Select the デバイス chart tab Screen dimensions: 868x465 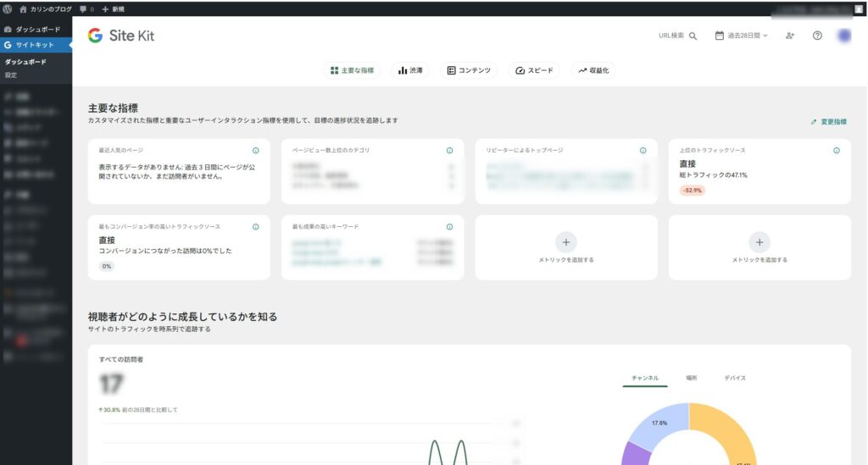click(x=735, y=379)
